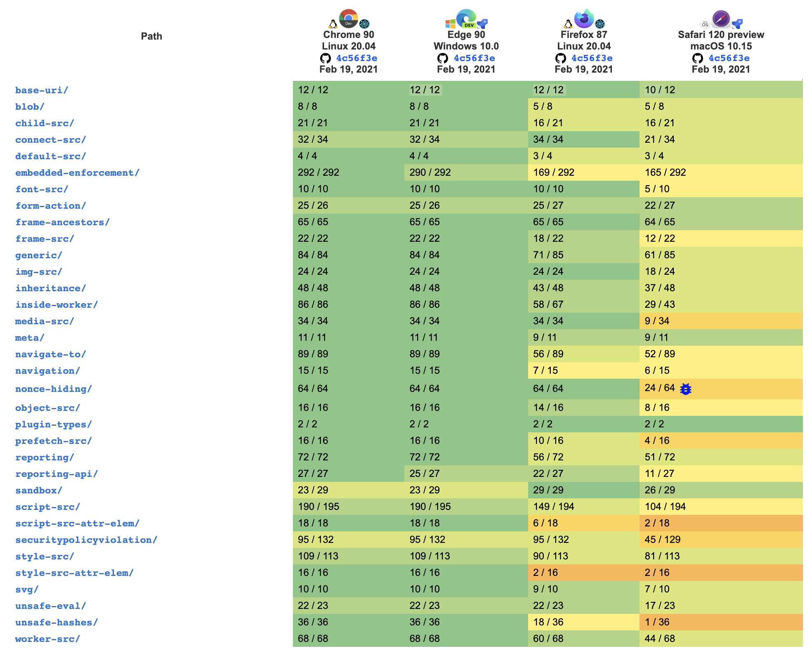Click the Chrome Dev browser icon
This screenshot has width=812, height=651.
[348, 19]
